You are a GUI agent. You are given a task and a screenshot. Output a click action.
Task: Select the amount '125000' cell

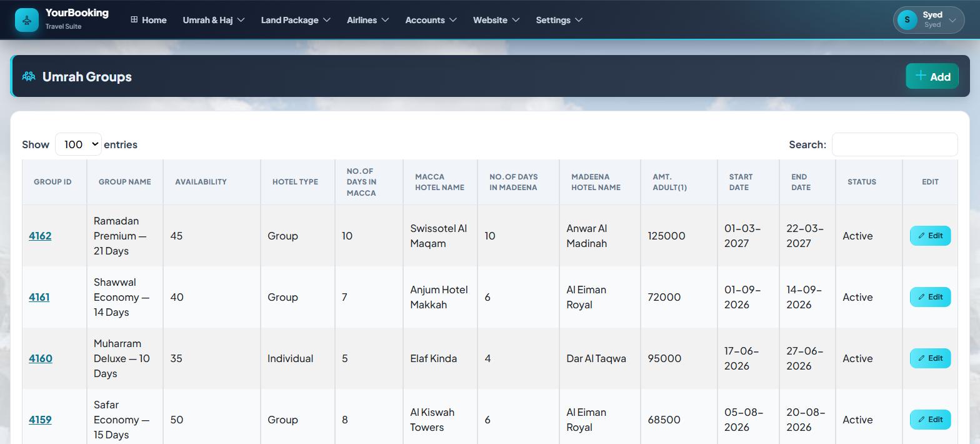(x=679, y=236)
